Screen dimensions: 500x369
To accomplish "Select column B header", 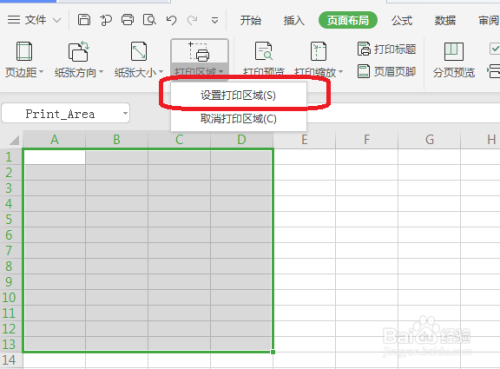I will click(x=117, y=140).
